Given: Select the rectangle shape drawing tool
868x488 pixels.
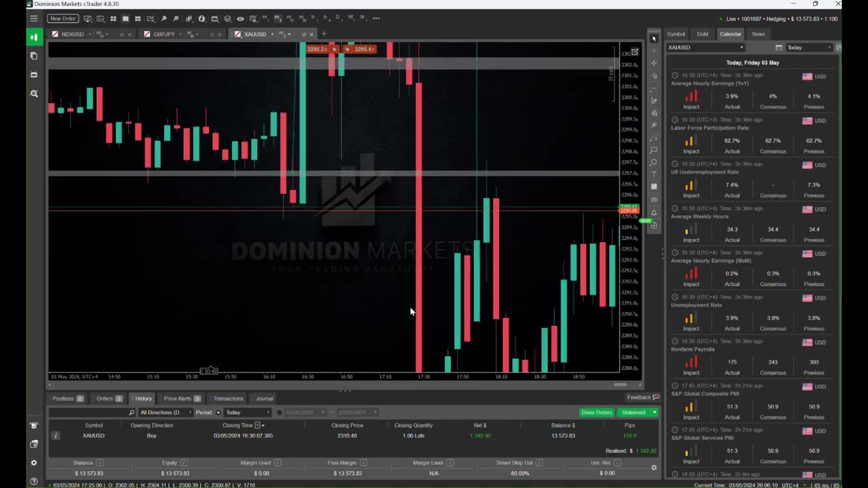Looking at the screenshot, I should click(654, 150).
